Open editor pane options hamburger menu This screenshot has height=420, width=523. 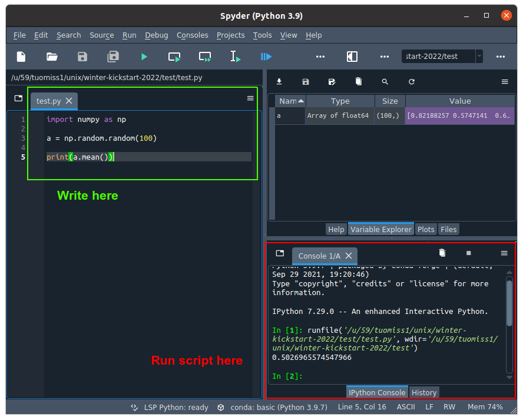coord(250,98)
